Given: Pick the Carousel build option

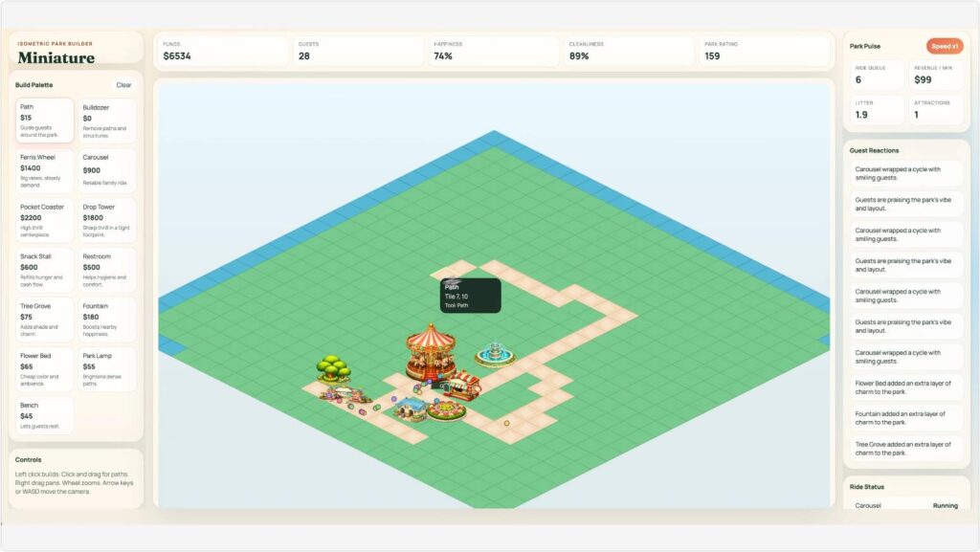Looking at the screenshot, I should click(x=105, y=169).
